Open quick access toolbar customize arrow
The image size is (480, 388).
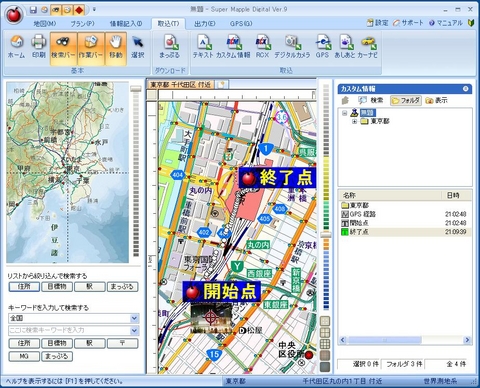click(x=94, y=10)
